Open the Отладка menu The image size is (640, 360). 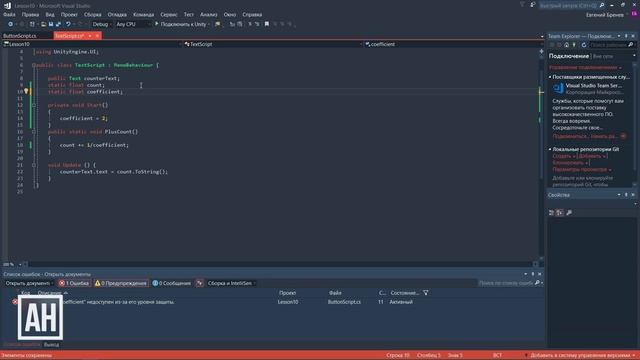(x=117, y=14)
